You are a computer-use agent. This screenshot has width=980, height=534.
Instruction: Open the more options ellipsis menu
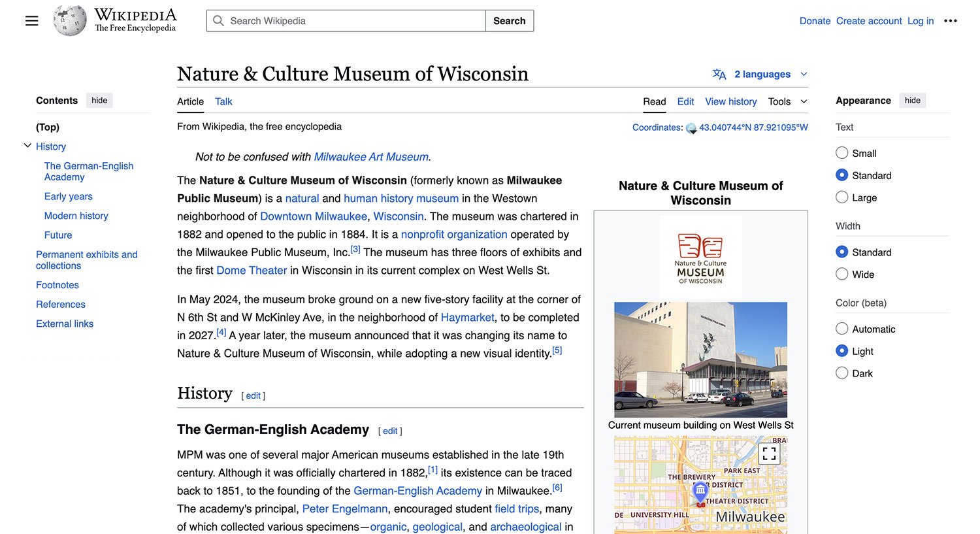pos(951,21)
